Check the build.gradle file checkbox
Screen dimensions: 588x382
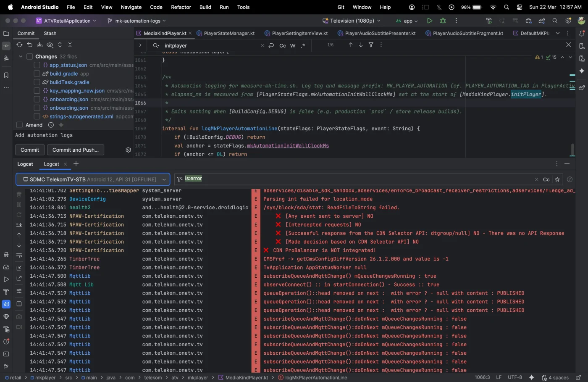(37, 74)
